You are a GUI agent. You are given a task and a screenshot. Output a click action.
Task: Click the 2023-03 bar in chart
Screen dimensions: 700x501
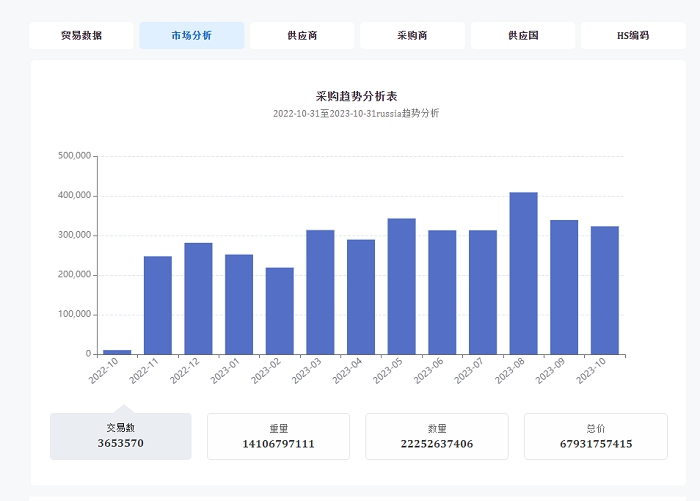tap(320, 292)
